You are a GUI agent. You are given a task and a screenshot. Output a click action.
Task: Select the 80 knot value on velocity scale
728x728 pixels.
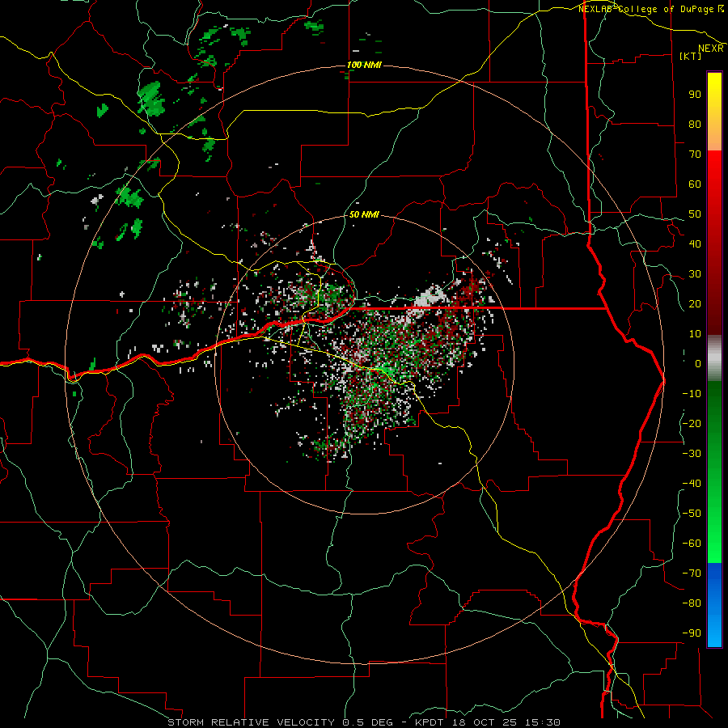[695, 125]
